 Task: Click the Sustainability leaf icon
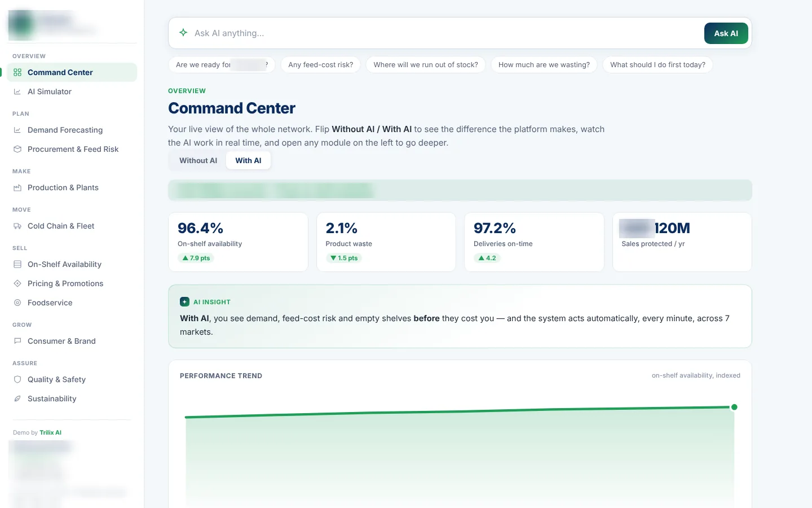click(x=17, y=398)
